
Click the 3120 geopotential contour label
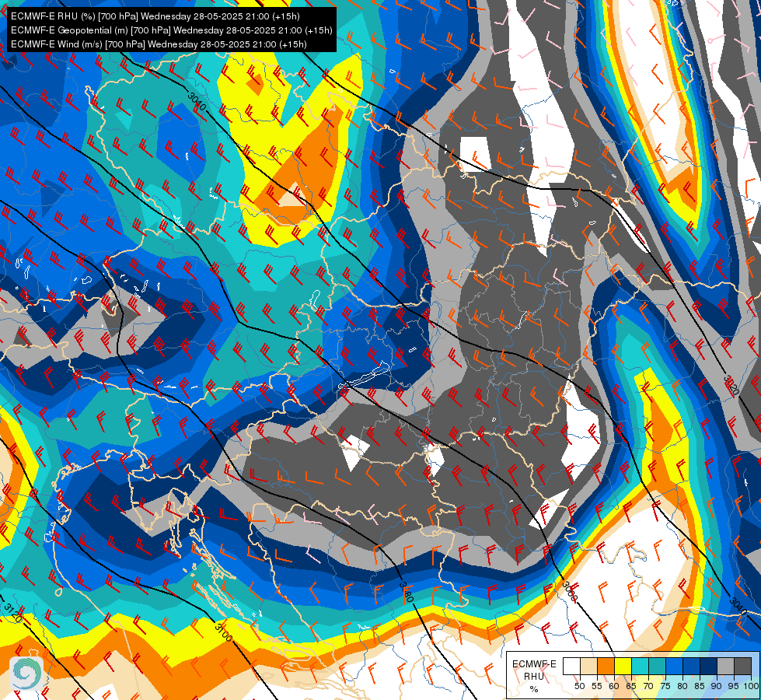[x=12, y=614]
